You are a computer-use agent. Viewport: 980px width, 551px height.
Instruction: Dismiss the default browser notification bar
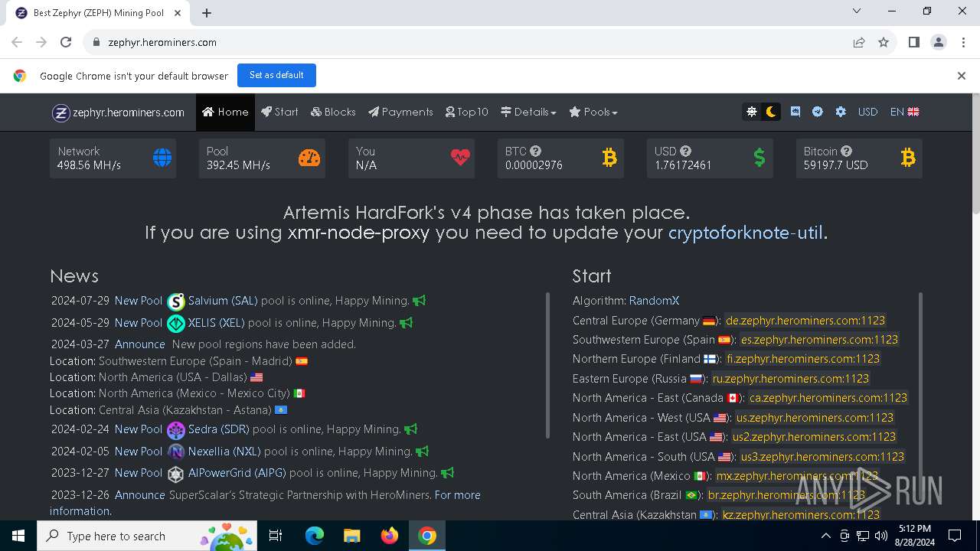coord(961,76)
